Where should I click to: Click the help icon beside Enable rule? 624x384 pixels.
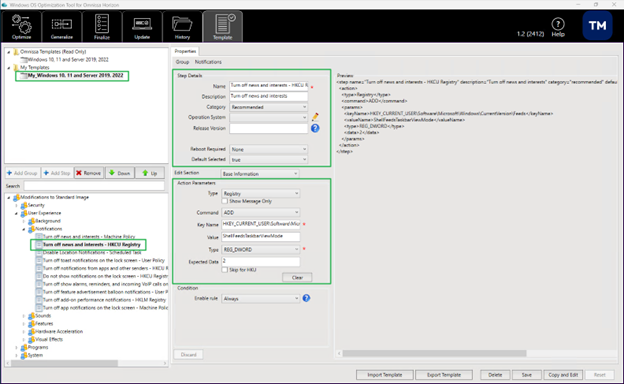306,298
